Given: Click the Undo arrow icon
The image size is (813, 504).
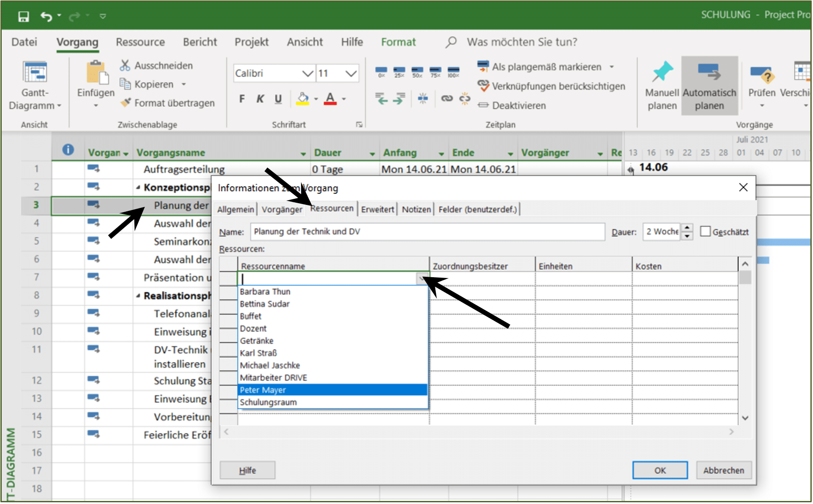Looking at the screenshot, I should click(x=46, y=16).
